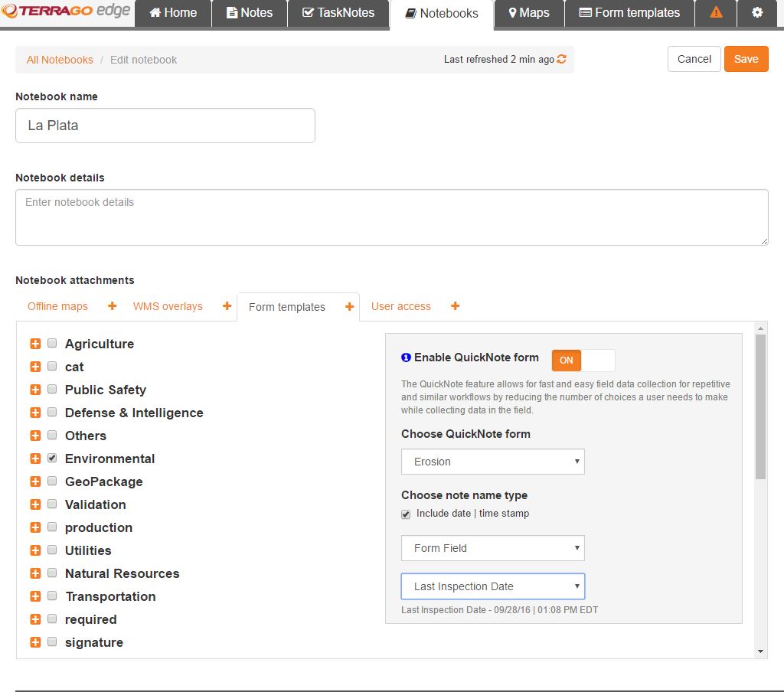Screen dimensions: 784x692
Task: Add WMS overlay with plus icon
Action: pyautogui.click(x=227, y=306)
